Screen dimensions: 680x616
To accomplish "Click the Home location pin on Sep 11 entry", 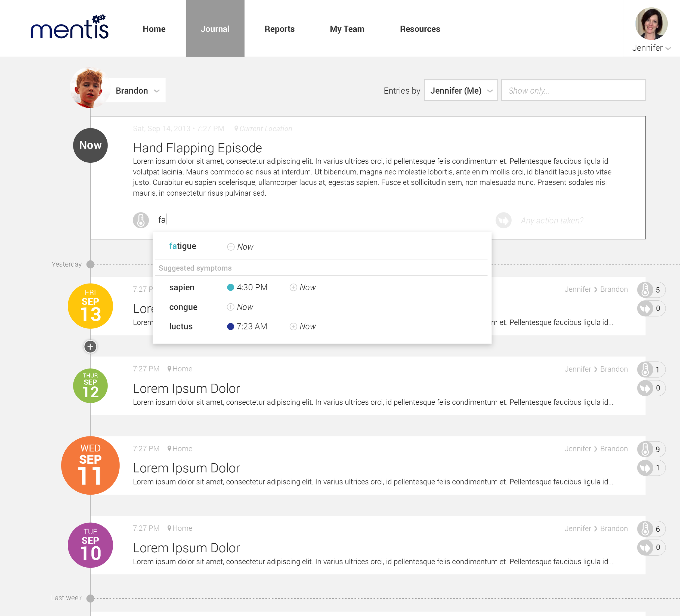I will pos(169,448).
